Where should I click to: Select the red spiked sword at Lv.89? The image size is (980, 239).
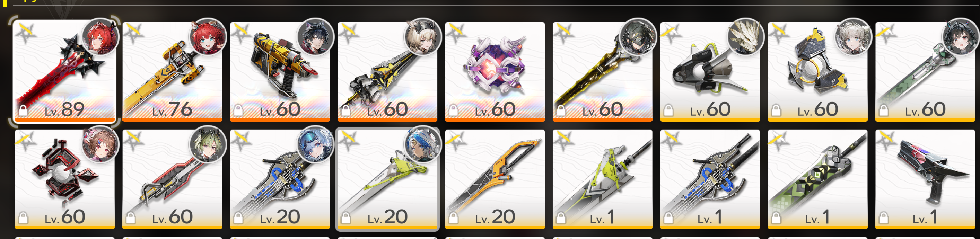64,71
